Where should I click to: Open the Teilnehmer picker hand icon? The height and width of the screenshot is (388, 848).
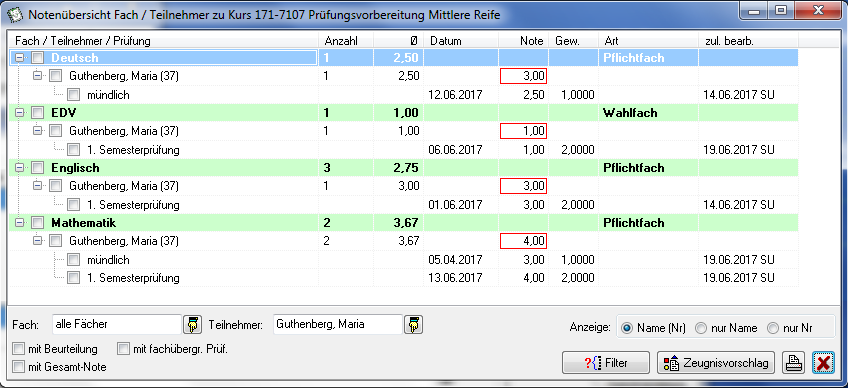click(413, 325)
